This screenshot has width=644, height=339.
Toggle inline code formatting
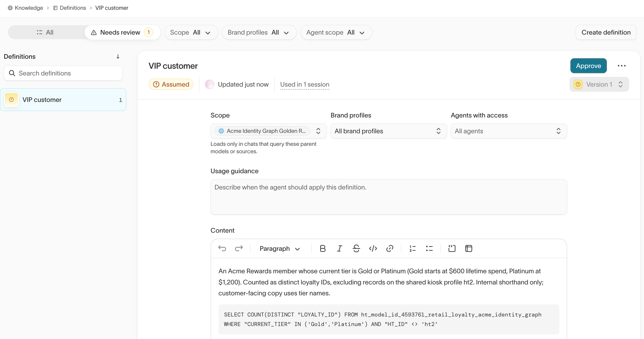(373, 248)
